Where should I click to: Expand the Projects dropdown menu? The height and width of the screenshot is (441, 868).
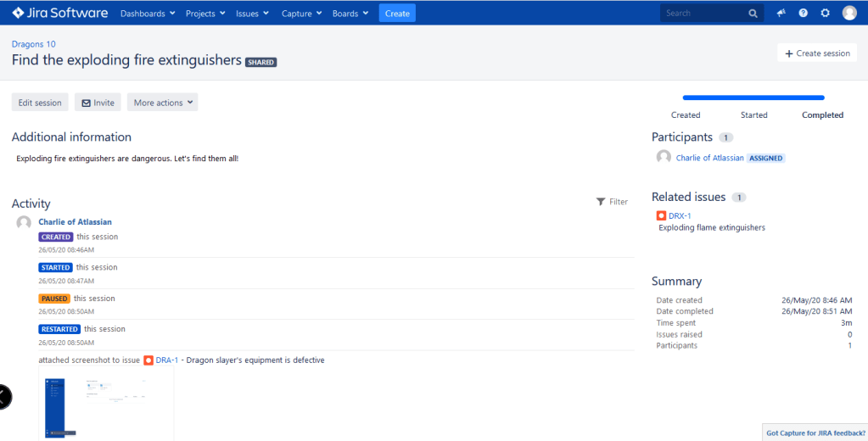click(x=205, y=14)
